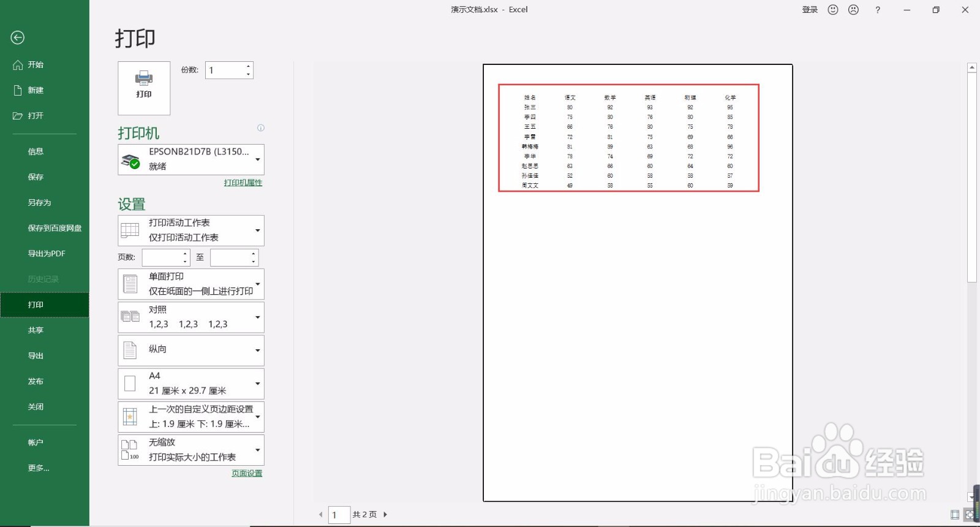Toggle zoom to page icon

click(970, 515)
